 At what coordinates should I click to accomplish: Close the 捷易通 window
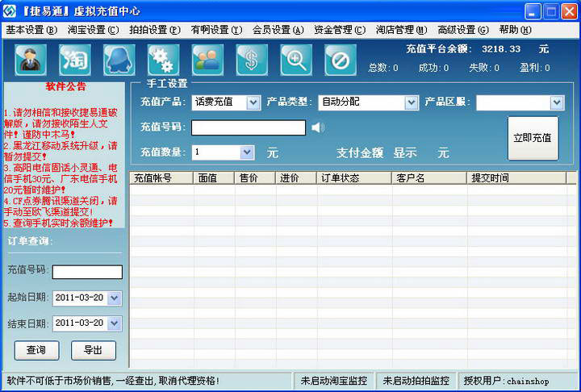pos(569,11)
